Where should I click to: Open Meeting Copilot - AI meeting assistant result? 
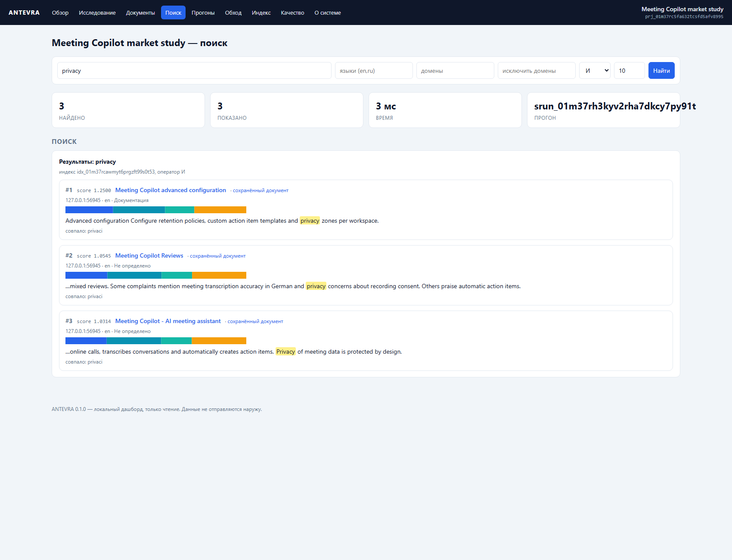pos(168,321)
